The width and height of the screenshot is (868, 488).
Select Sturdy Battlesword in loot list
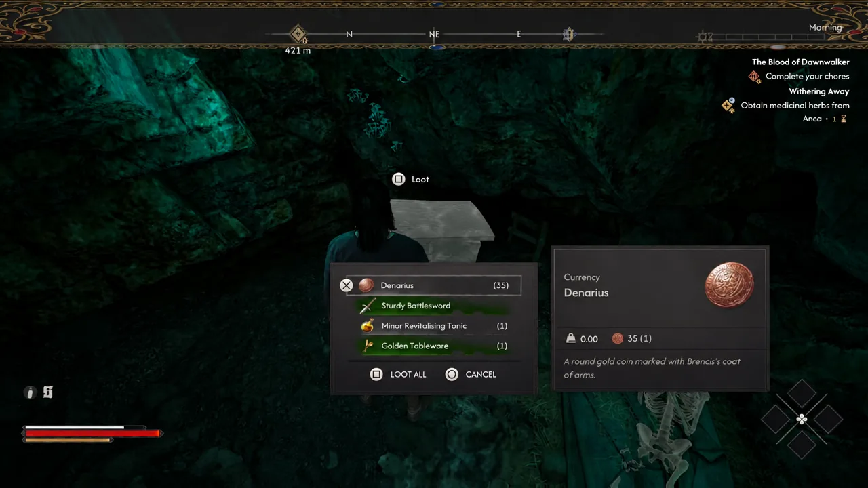click(x=433, y=306)
